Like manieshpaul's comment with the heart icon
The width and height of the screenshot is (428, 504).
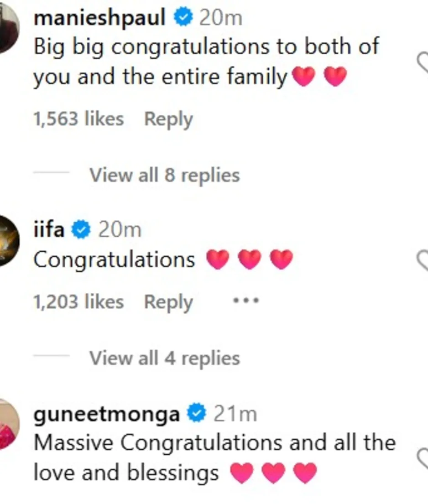pyautogui.click(x=423, y=64)
